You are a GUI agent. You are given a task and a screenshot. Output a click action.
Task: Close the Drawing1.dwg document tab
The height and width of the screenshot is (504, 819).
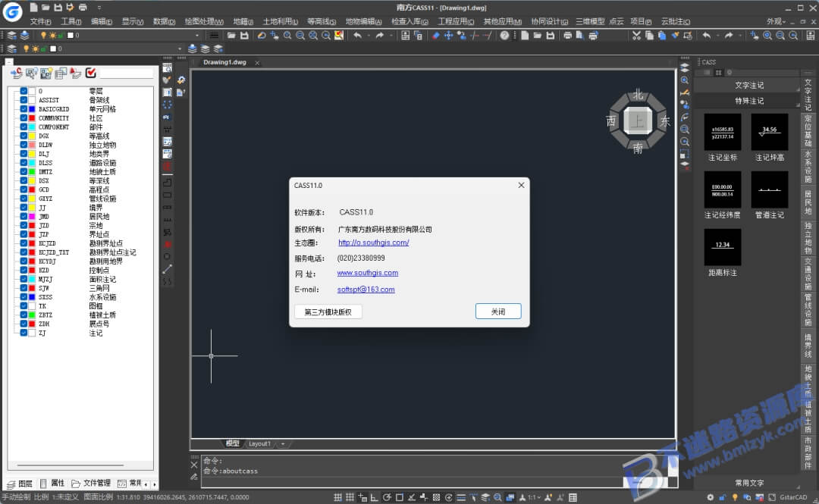(x=257, y=63)
